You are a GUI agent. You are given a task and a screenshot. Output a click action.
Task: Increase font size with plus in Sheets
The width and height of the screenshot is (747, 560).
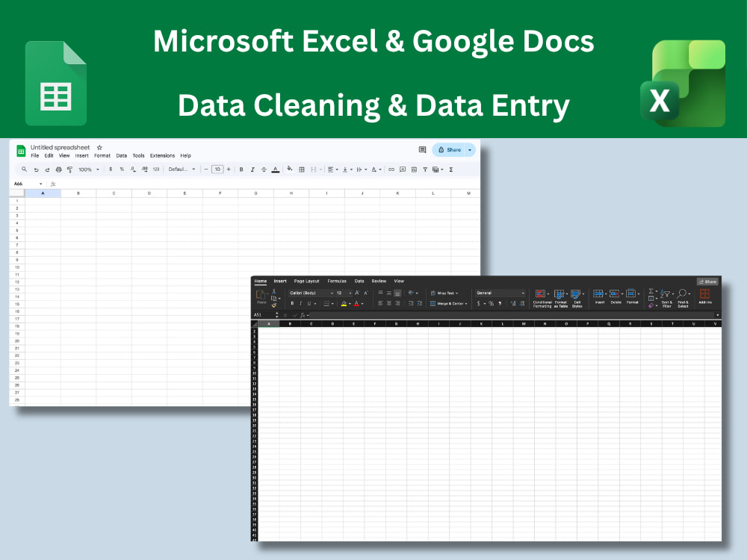[229, 169]
